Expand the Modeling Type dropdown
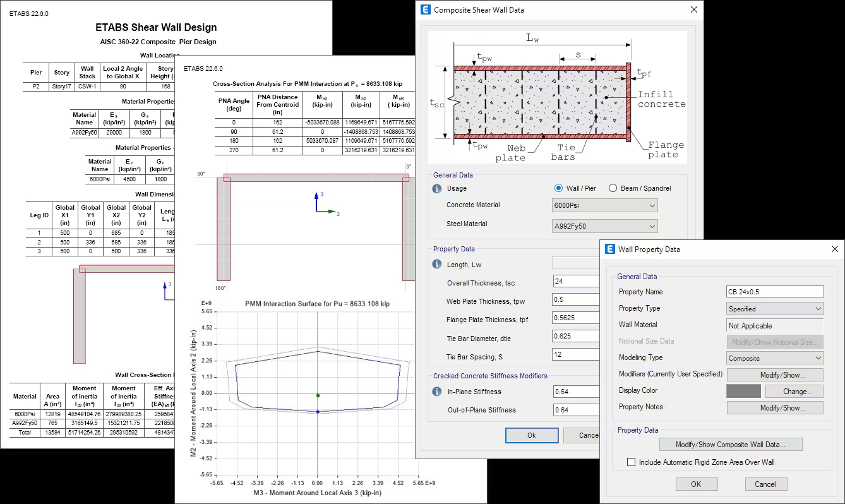Screen dimensions: 845x504 (x=776, y=358)
